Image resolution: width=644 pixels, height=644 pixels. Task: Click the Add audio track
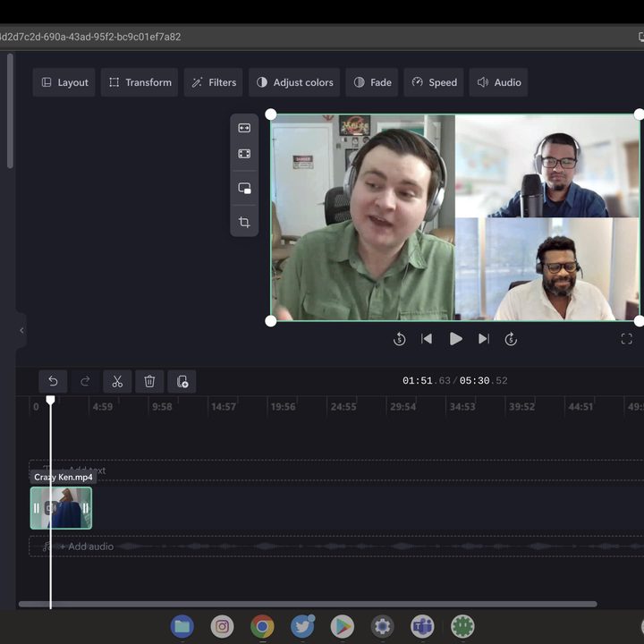(336, 547)
